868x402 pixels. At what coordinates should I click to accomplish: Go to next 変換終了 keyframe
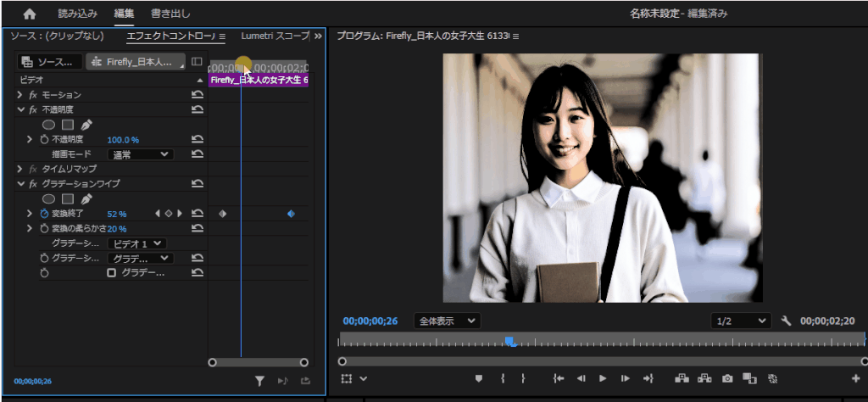click(180, 213)
